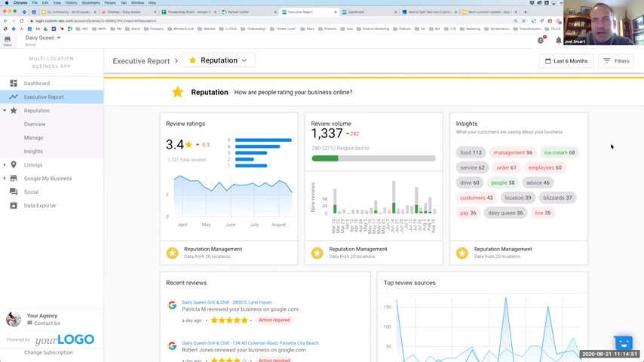Open the settings gear with notification badge
This screenshot has width=644, height=362.
[x=541, y=40]
